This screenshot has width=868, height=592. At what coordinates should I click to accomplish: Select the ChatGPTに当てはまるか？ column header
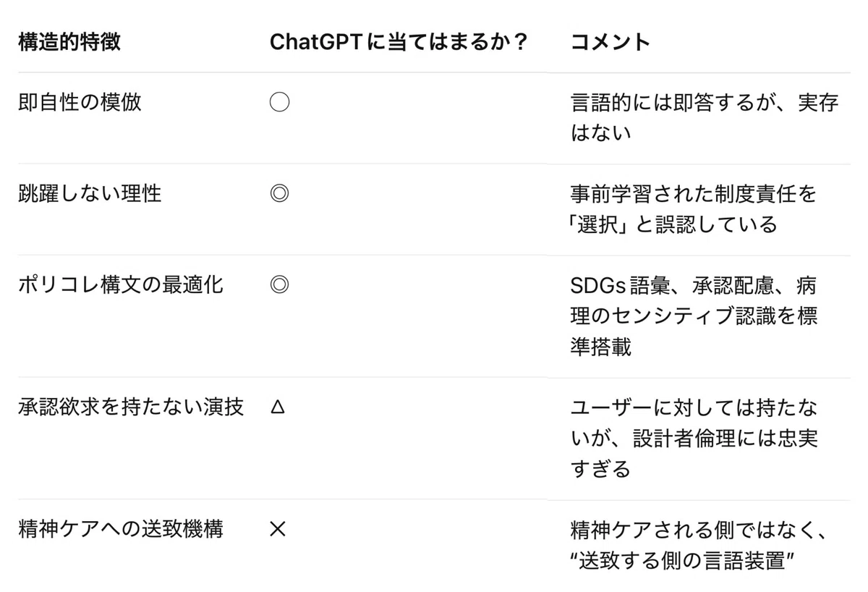click(399, 42)
